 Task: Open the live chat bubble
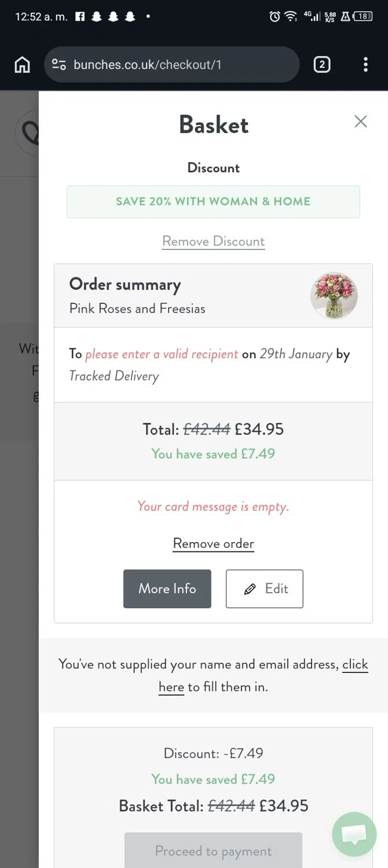354,834
